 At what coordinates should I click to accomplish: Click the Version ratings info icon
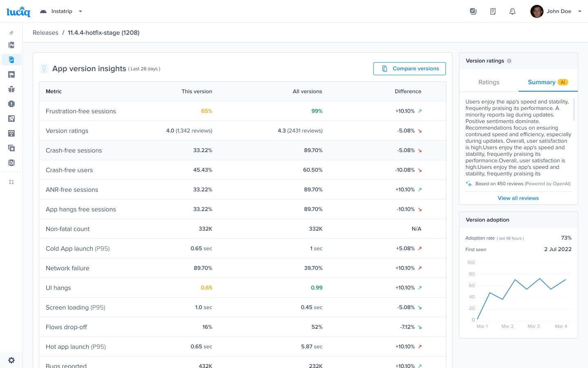click(509, 61)
